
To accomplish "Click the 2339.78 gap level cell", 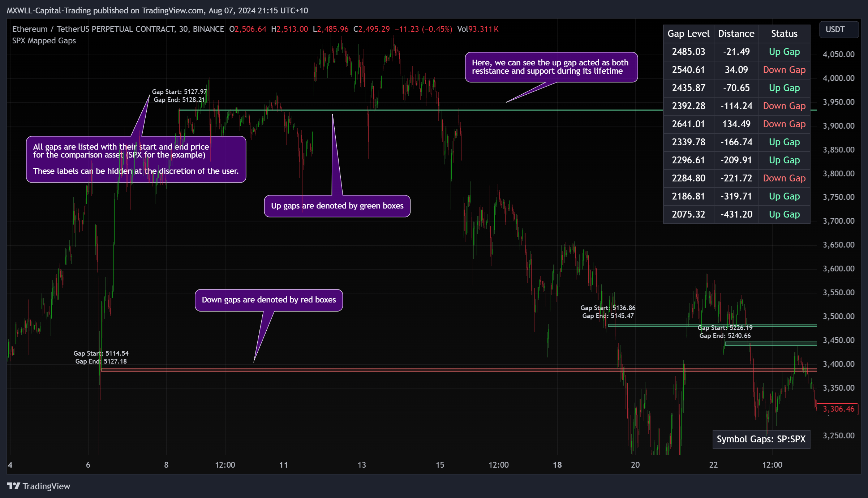I will (688, 142).
